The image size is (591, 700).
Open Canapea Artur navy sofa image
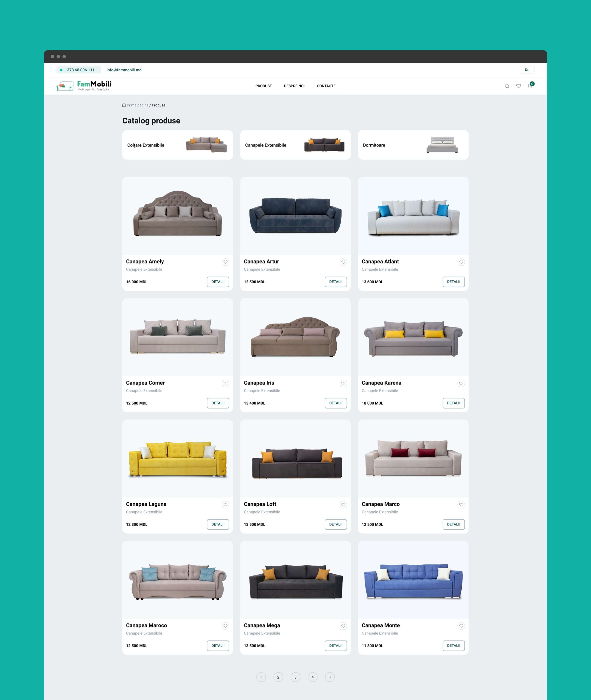point(295,216)
